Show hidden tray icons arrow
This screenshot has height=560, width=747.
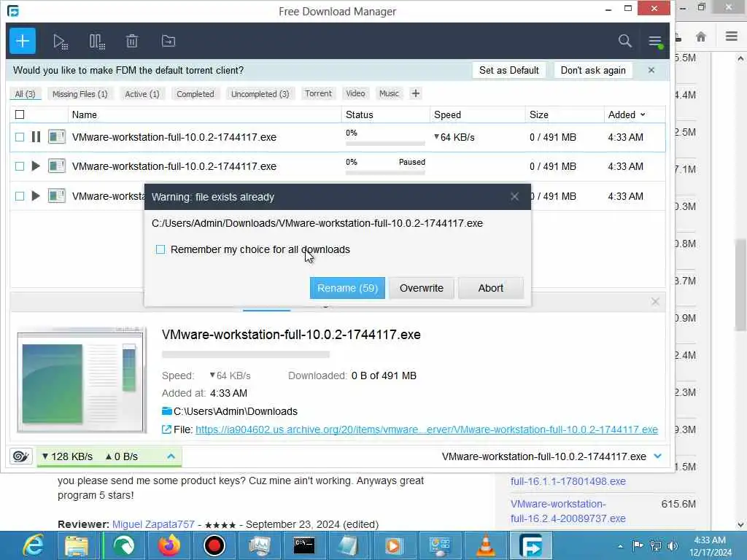(620, 546)
